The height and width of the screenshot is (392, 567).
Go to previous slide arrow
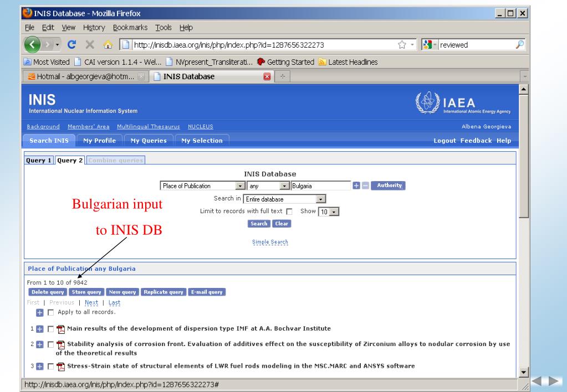coord(537,381)
